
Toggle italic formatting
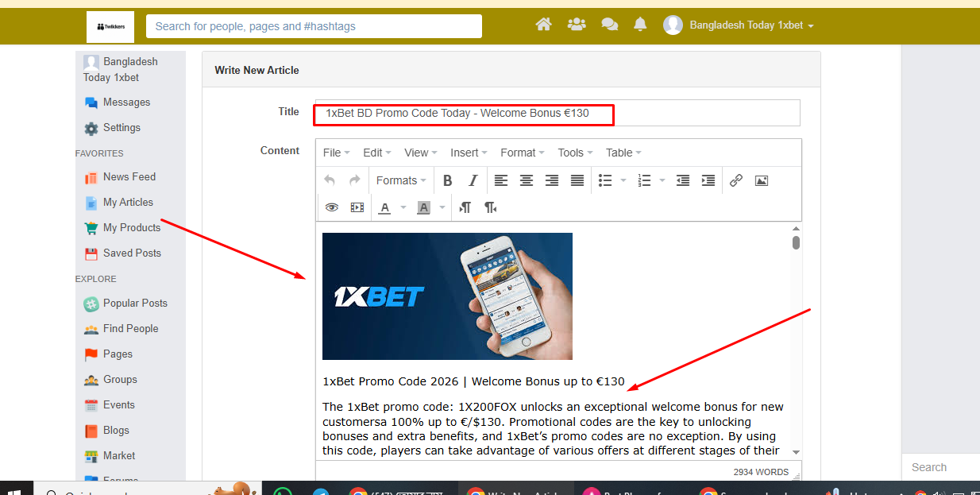473,180
